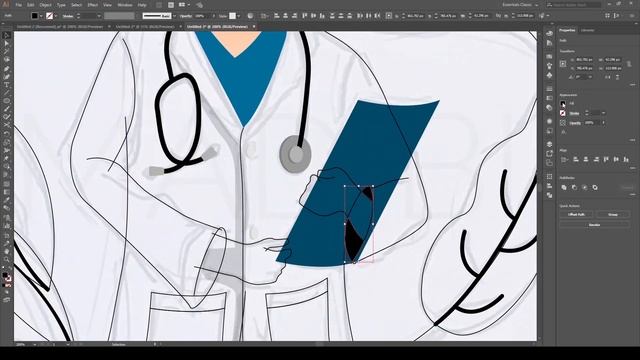Select the Hand tool in the toolbox
This screenshot has height=360, width=640.
pyautogui.click(x=7, y=251)
